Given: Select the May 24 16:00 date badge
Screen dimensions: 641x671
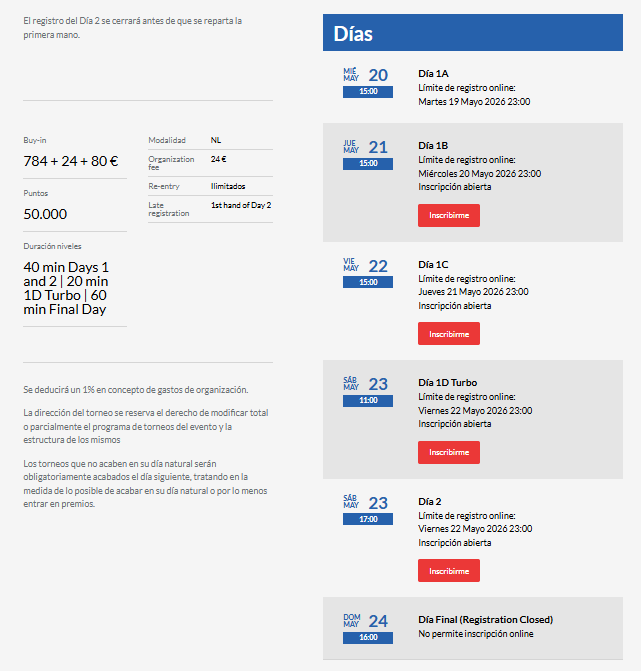Looking at the screenshot, I should point(368,629).
